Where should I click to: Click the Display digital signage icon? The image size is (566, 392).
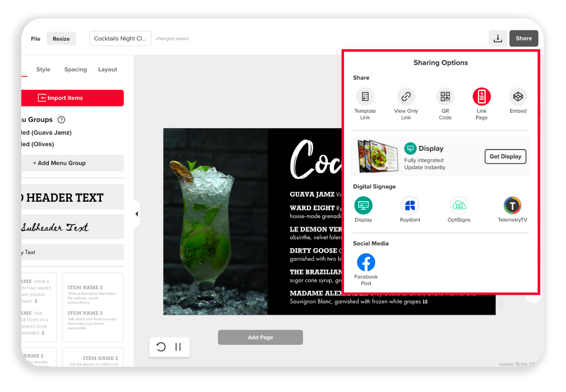point(363,205)
